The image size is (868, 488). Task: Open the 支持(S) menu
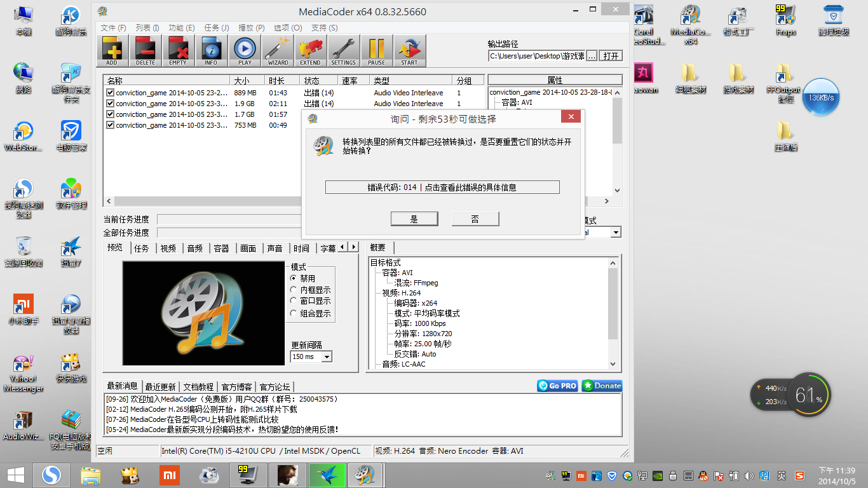[325, 28]
